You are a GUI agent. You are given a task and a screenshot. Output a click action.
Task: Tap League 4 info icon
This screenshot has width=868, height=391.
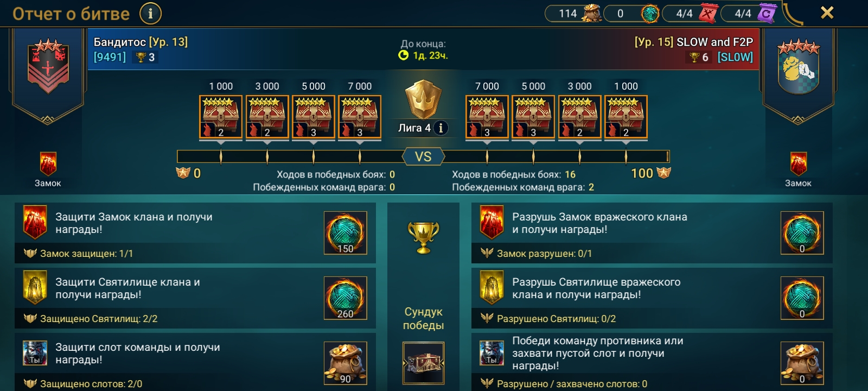pos(441,128)
